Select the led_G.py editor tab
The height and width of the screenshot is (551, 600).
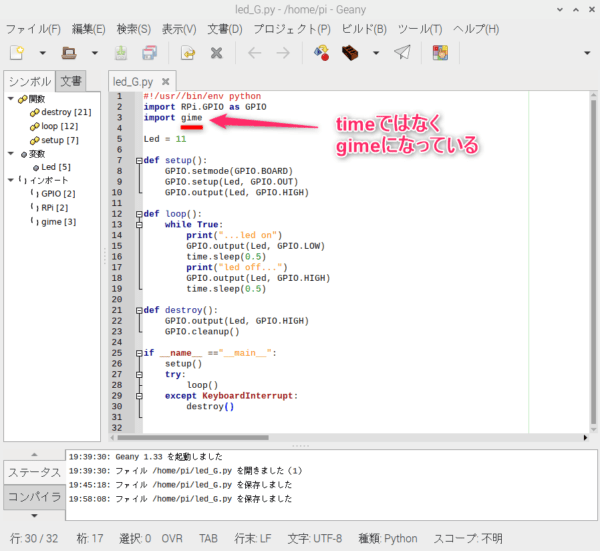[x=133, y=82]
